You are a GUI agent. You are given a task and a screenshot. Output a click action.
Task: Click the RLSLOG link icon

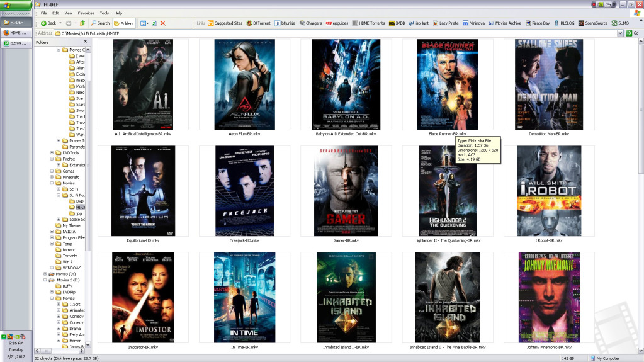(x=556, y=23)
